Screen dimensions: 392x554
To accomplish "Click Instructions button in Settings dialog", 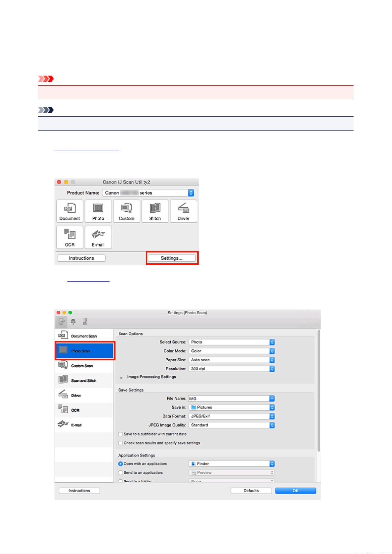I will click(x=79, y=491).
